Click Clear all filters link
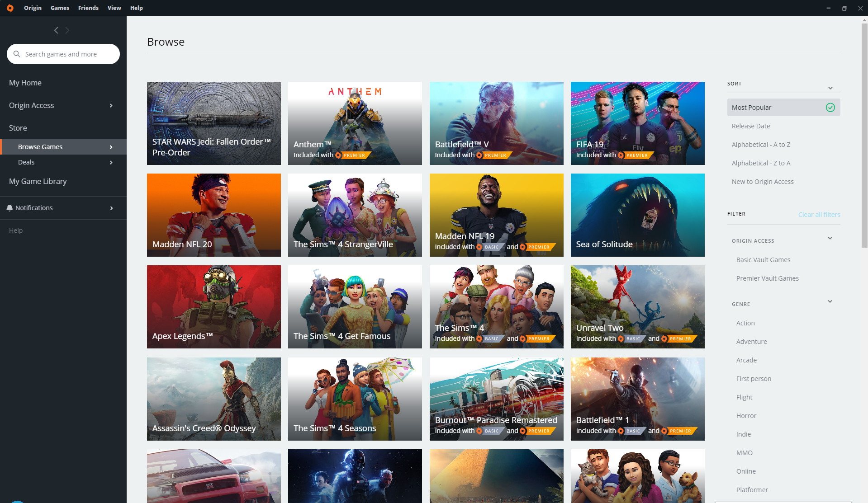This screenshot has width=868, height=503. (819, 215)
